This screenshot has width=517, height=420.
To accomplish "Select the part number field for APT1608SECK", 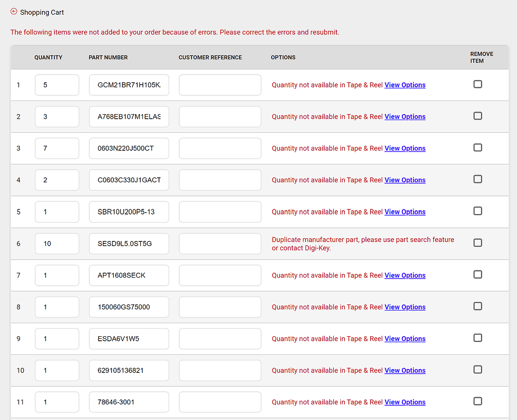I will click(x=129, y=275).
